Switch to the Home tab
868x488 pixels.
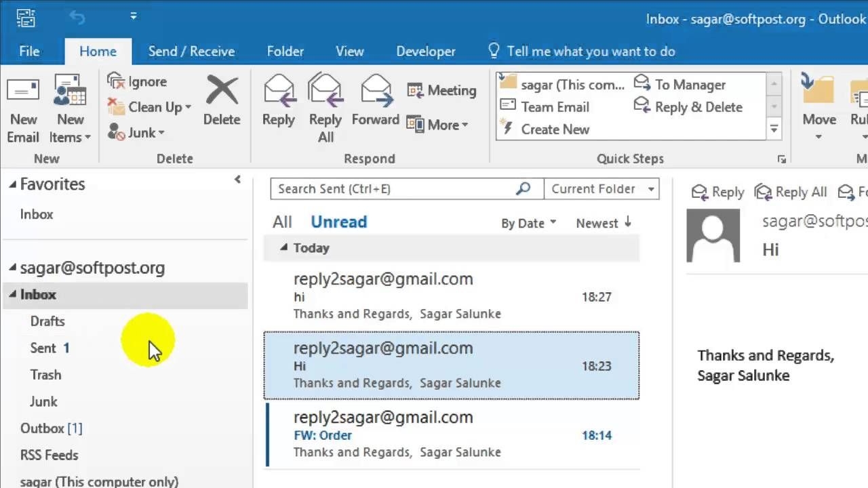(98, 52)
